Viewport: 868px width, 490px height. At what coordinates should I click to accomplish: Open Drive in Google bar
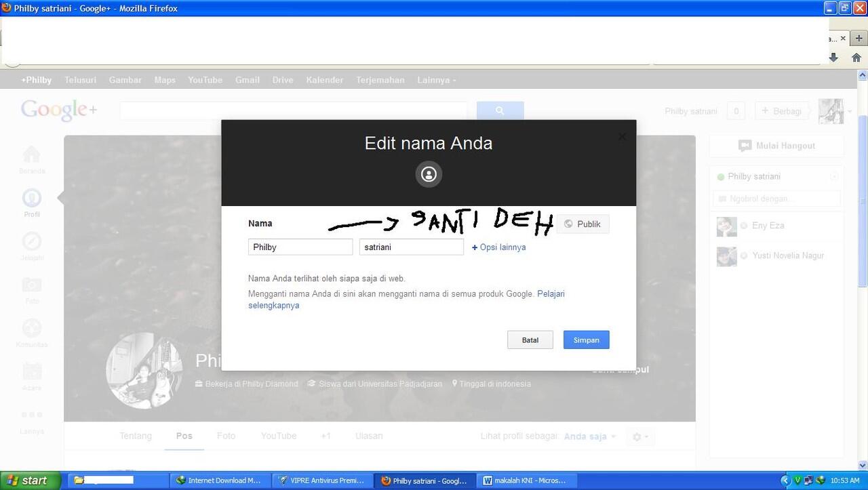coord(283,80)
